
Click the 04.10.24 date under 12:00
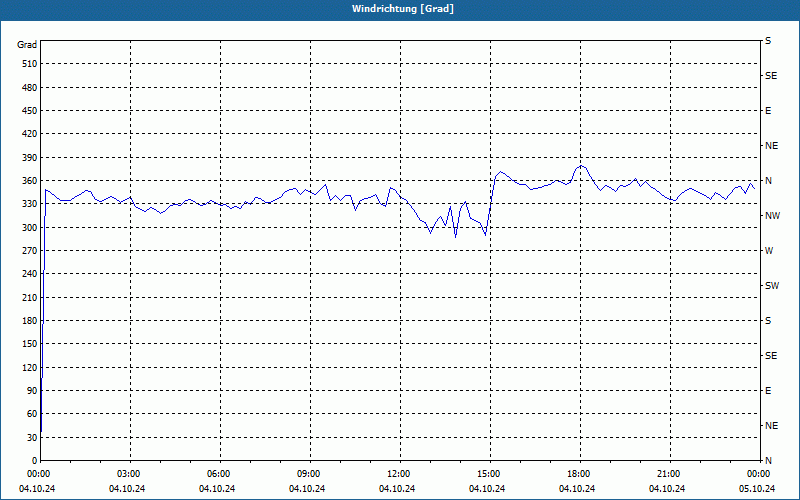(396, 489)
